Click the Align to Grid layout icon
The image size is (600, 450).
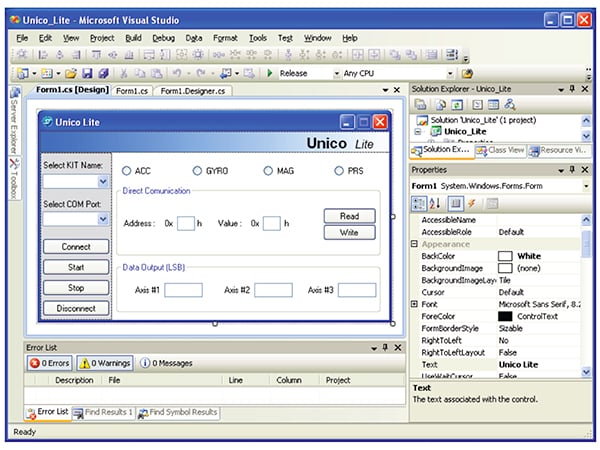click(x=23, y=55)
